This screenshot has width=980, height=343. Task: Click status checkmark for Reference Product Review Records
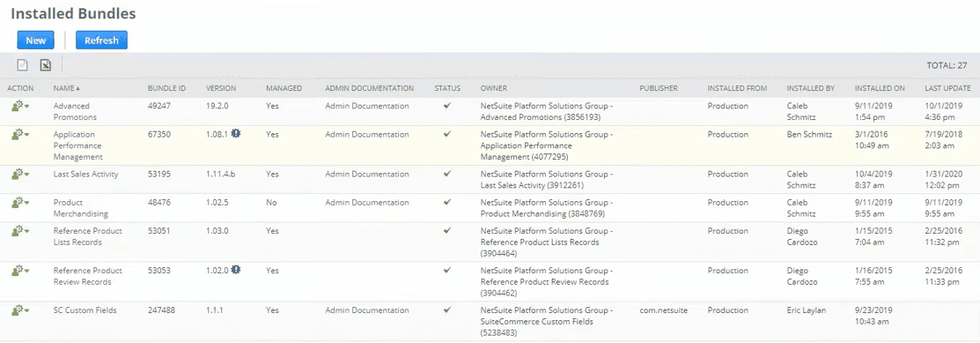tap(447, 270)
